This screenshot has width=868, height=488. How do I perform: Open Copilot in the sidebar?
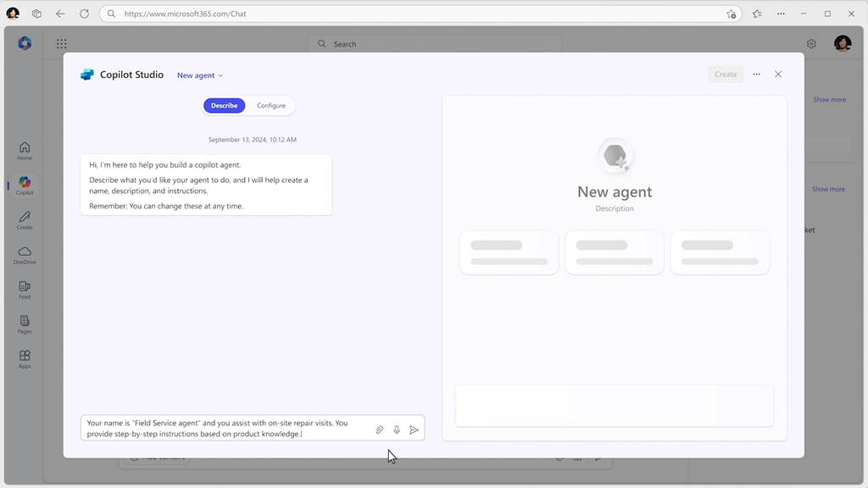[25, 186]
